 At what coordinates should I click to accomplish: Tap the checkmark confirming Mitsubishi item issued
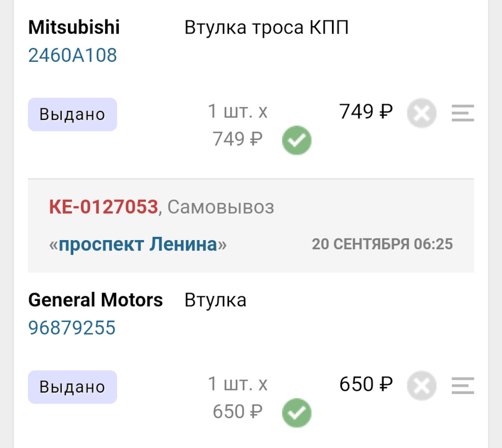(296, 139)
